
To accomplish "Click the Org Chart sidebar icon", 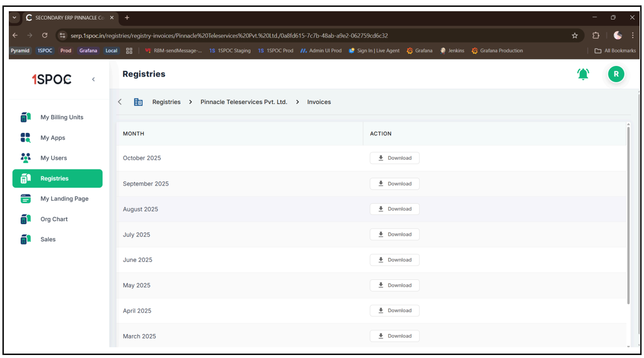I will (x=26, y=219).
